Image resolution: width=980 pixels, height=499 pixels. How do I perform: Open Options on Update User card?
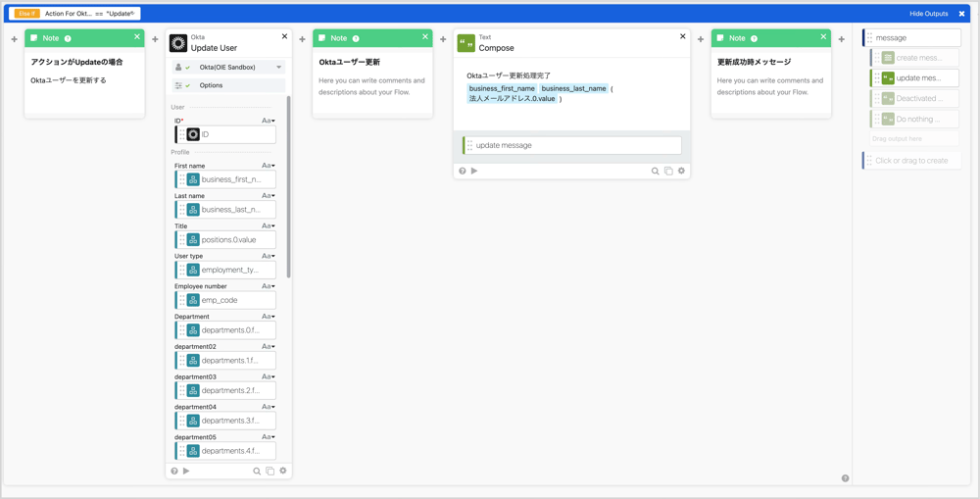[211, 85]
